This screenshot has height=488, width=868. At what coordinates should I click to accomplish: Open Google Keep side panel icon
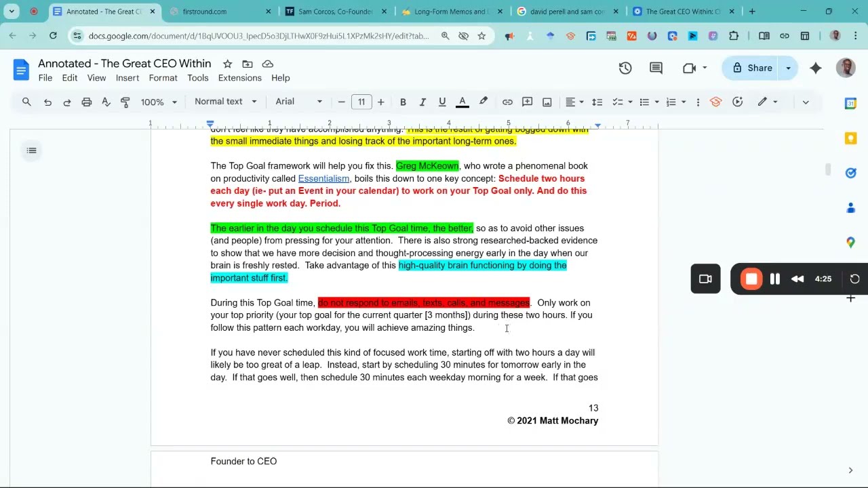850,138
